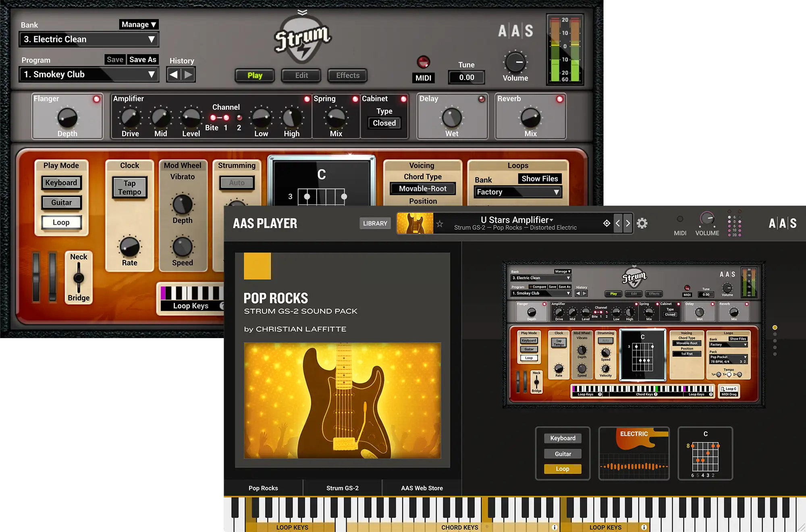Open the Program dropdown Smokey Club

tap(89, 75)
